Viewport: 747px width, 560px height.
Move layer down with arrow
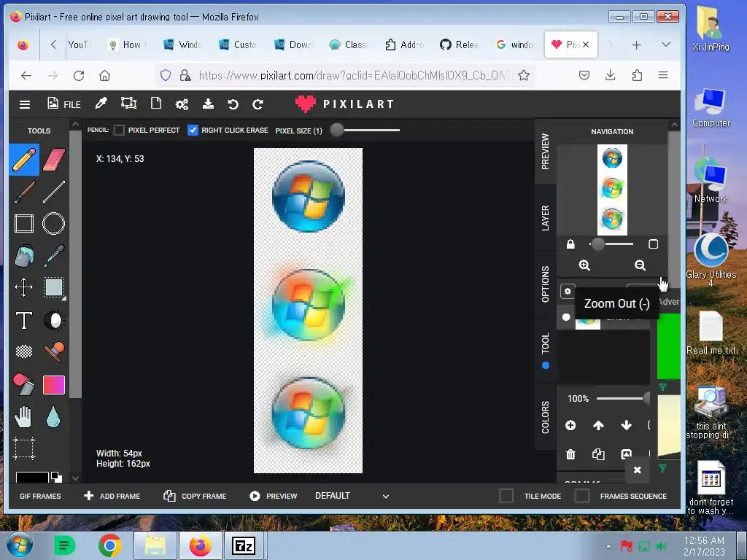(627, 425)
